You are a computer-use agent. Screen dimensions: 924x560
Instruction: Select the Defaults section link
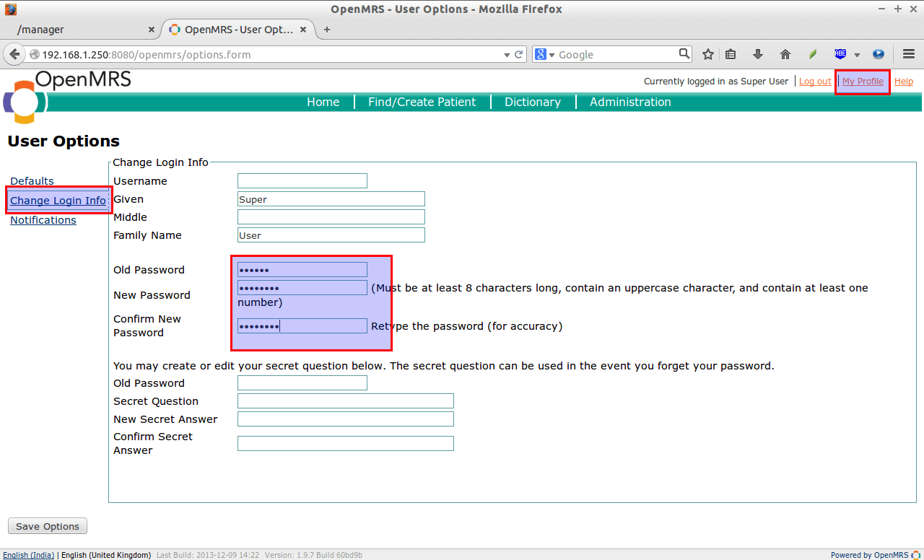pyautogui.click(x=32, y=181)
